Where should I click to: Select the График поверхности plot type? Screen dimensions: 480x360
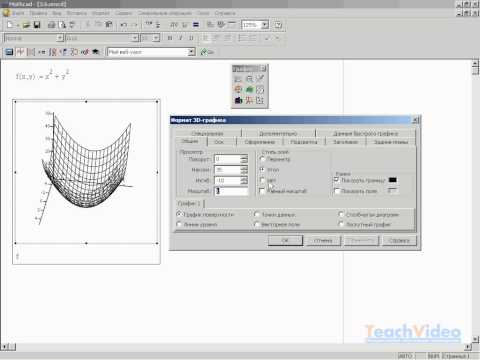(179, 214)
